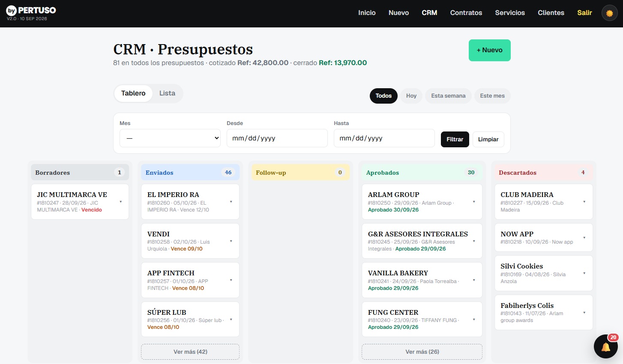Focus the Desde date field

pyautogui.click(x=277, y=138)
